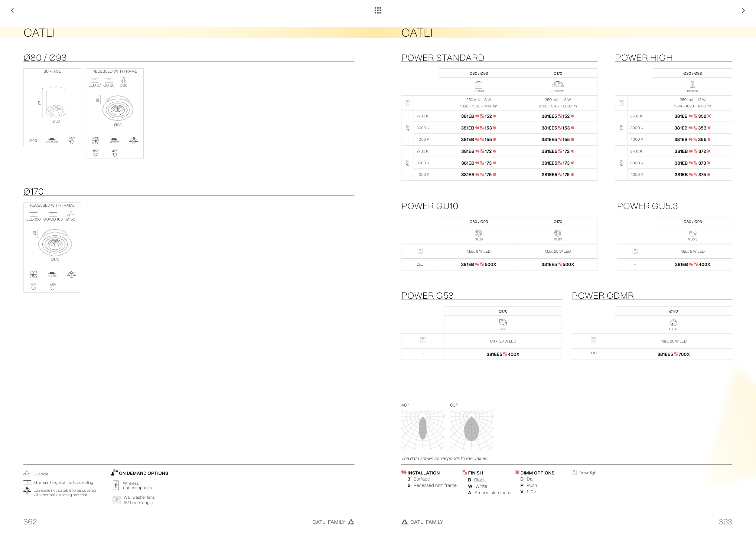
Task: Click the red-white FINISH color swatch icon
Action: click(x=464, y=472)
